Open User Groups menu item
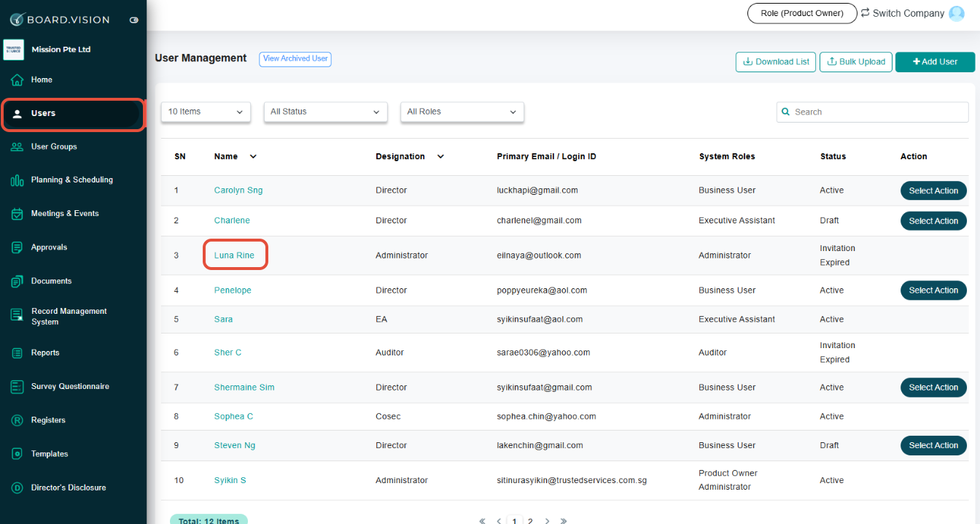980x524 pixels. [54, 147]
